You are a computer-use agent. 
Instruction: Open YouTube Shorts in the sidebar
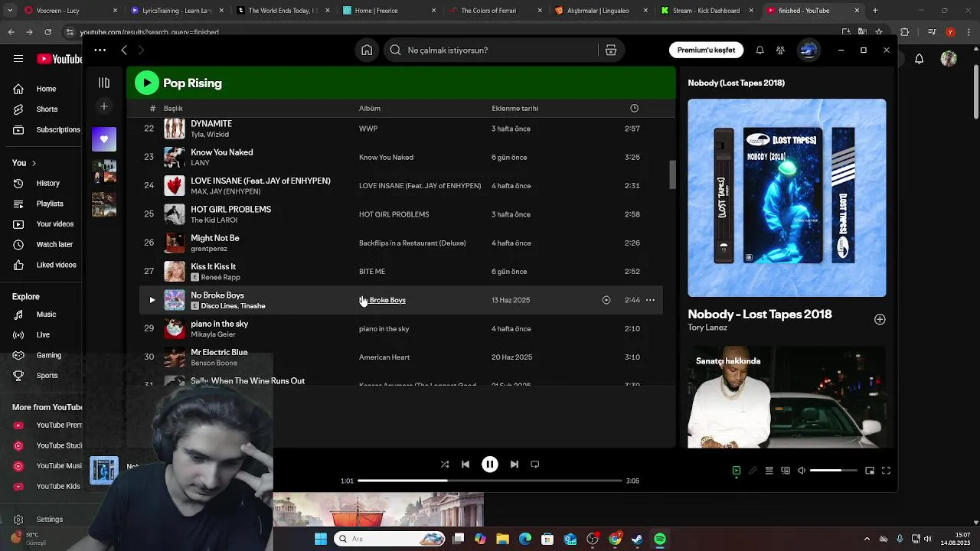(46, 109)
